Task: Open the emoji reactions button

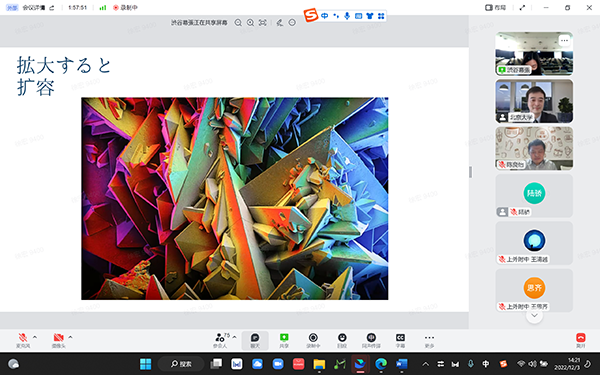Action: tap(342, 339)
